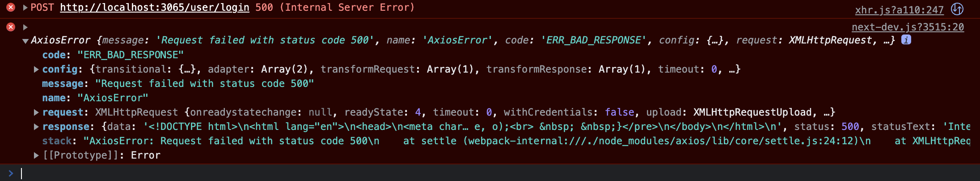Expand the POST request error entry
The width and height of the screenshot is (980, 181).
coord(25,8)
